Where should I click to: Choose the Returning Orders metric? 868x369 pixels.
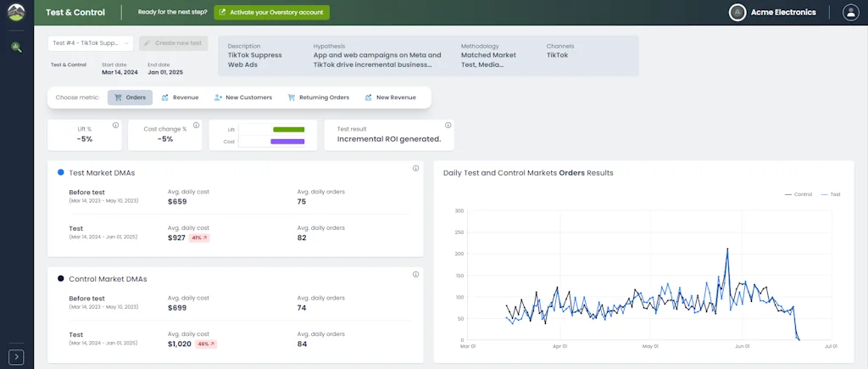[319, 98]
